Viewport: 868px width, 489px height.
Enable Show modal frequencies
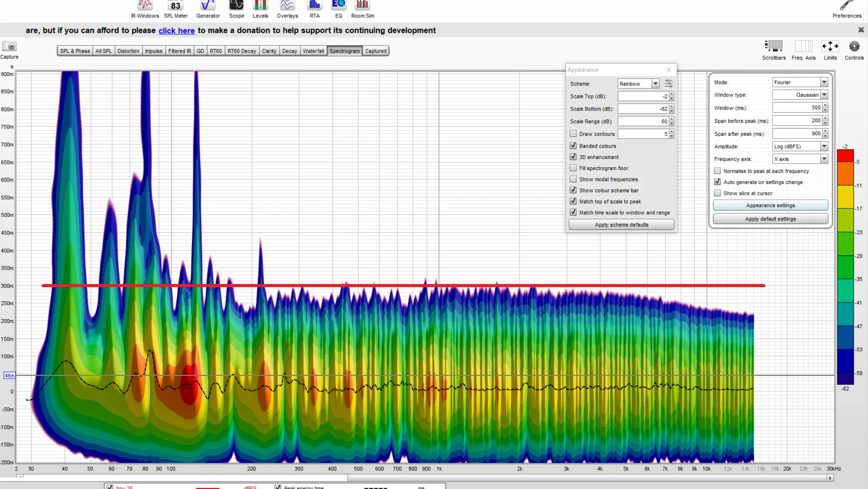pyautogui.click(x=573, y=179)
